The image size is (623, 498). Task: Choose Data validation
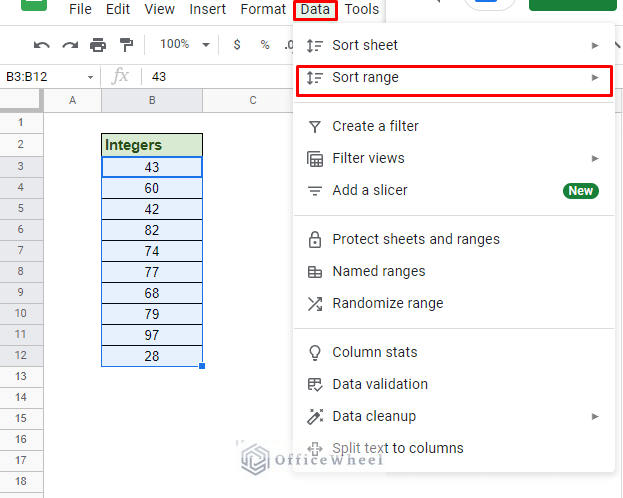point(454,385)
